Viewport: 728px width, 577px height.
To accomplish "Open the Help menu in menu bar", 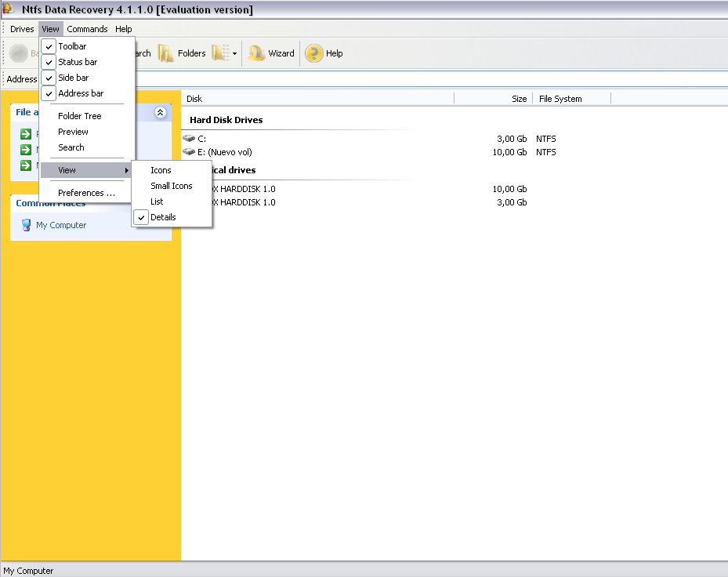I will [x=124, y=29].
